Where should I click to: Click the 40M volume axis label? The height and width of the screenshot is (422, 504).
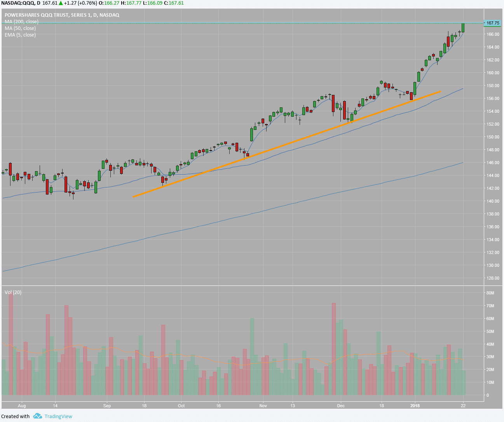(x=490, y=344)
